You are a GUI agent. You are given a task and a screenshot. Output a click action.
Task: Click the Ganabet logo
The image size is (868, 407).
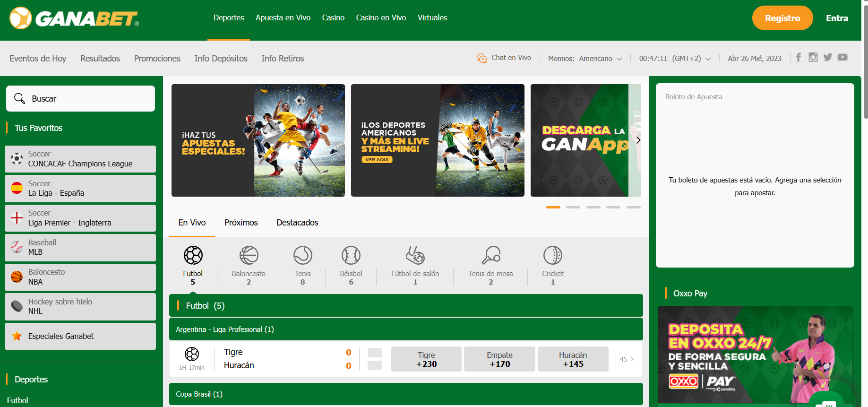pos(74,18)
